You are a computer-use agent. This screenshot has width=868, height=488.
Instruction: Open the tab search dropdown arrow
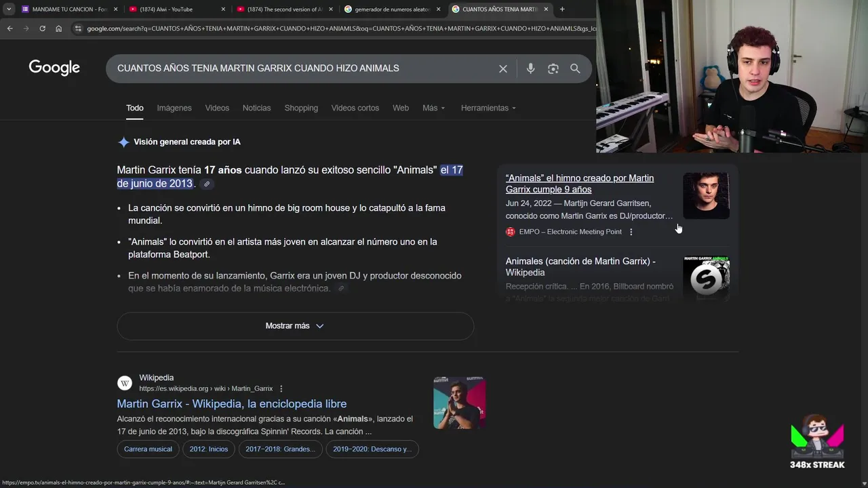point(9,9)
